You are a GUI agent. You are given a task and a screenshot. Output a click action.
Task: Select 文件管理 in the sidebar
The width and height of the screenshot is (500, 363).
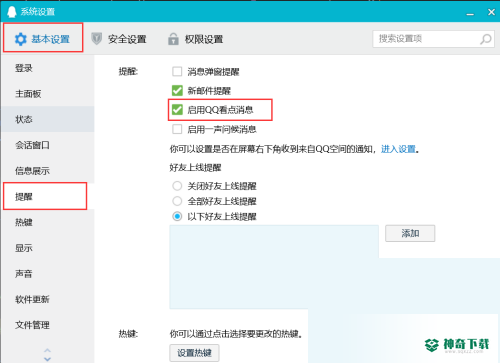pyautogui.click(x=47, y=325)
